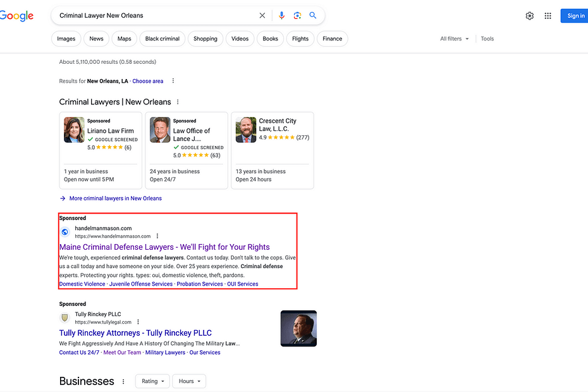588x392 pixels.
Task: Open options dots next to Businesses heading
Action: point(123,381)
